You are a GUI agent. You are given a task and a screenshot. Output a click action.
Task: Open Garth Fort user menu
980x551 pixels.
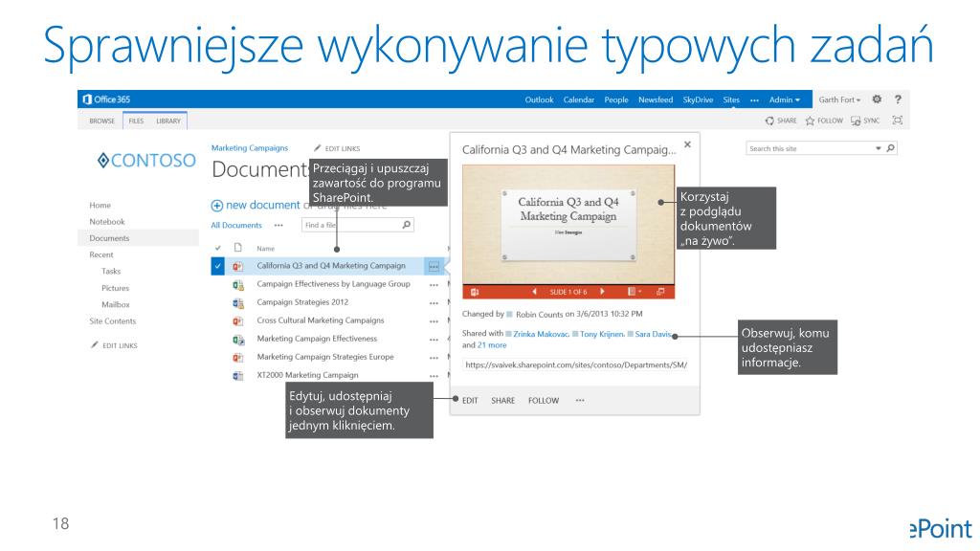coord(839,99)
